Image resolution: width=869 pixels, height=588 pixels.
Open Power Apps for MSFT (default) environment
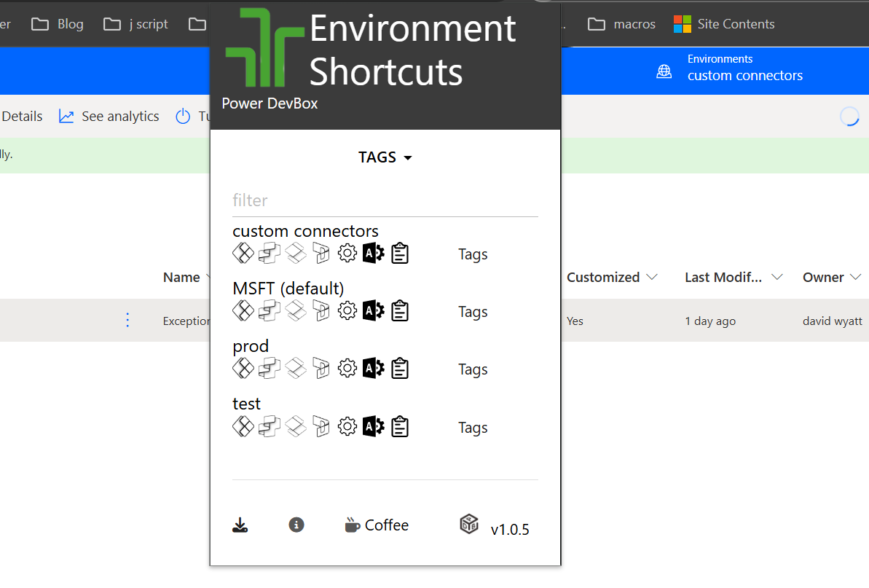pos(243,311)
